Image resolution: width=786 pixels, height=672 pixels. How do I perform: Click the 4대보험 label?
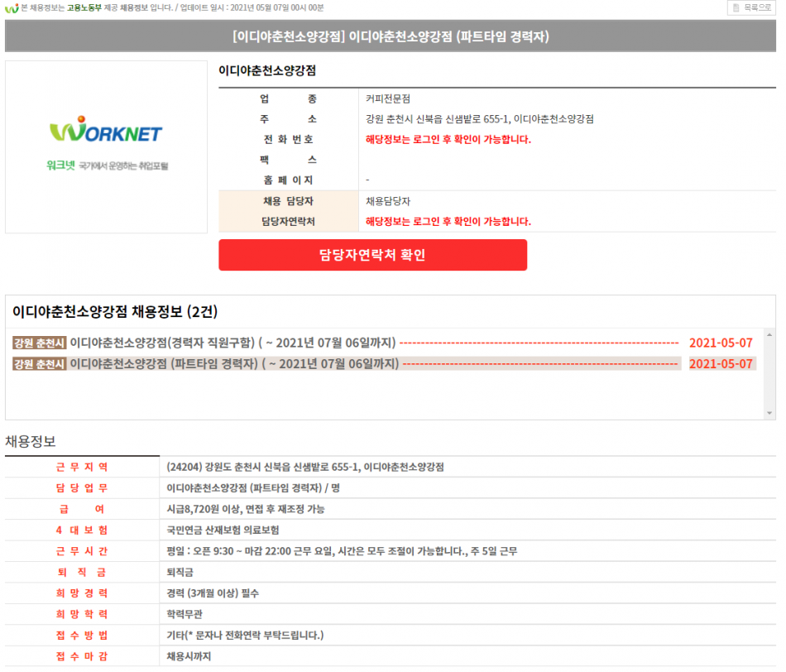(82, 530)
